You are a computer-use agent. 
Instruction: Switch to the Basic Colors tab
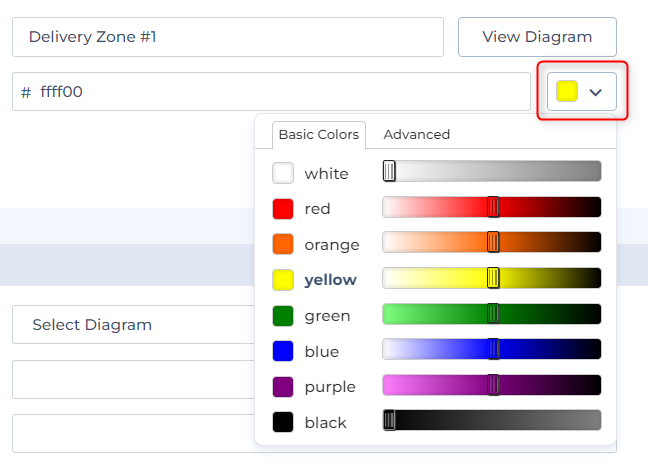[x=318, y=134]
